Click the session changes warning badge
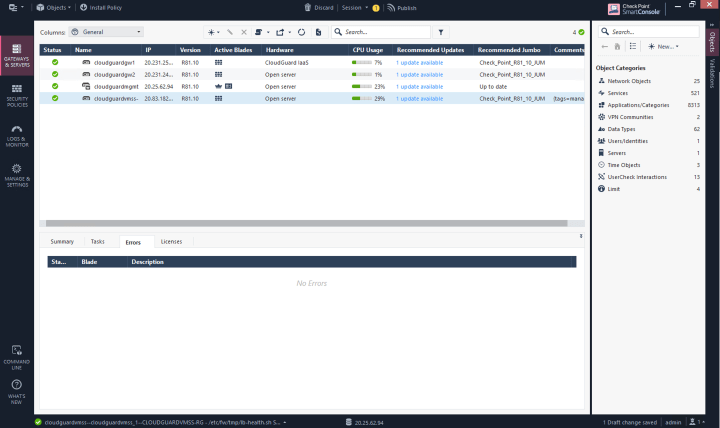 [x=376, y=8]
